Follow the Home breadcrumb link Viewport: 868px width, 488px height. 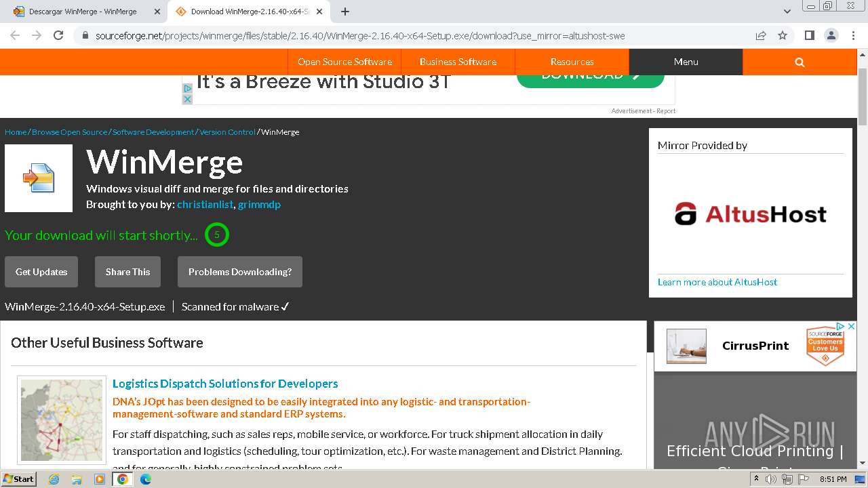[16, 132]
